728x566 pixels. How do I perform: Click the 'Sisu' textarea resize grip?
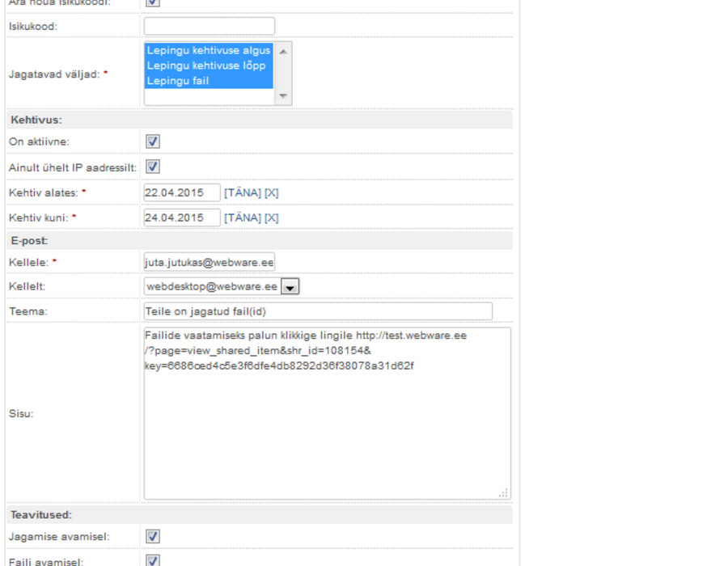coord(503,492)
